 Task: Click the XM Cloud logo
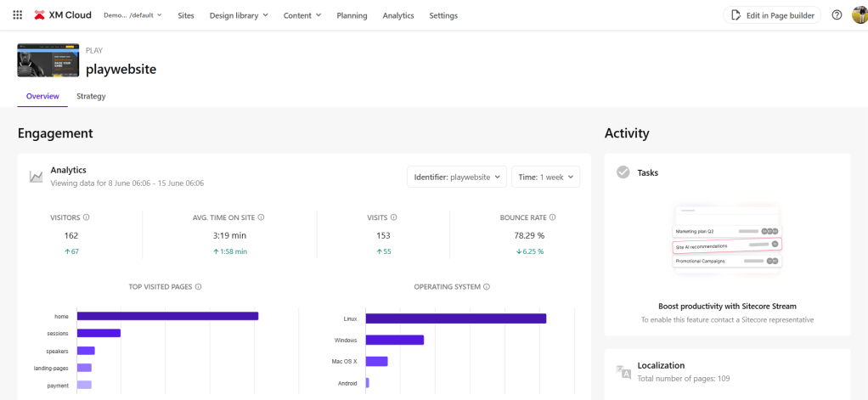pos(64,15)
